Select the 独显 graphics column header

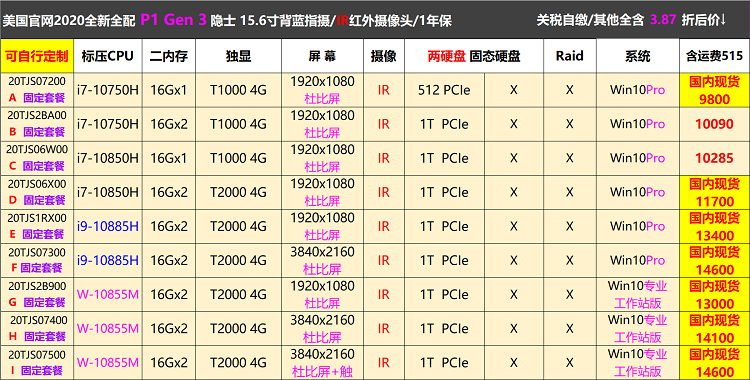point(238,56)
